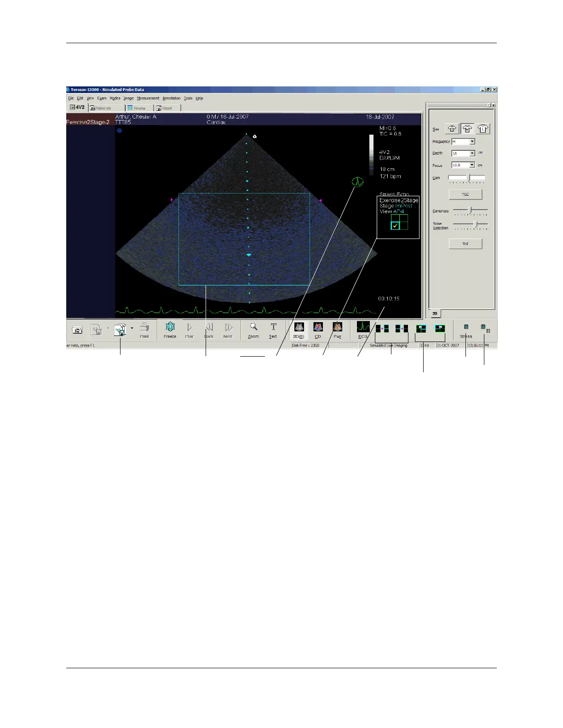Select the Zoom magnifier tool
The height and width of the screenshot is (728, 563).
click(253, 330)
